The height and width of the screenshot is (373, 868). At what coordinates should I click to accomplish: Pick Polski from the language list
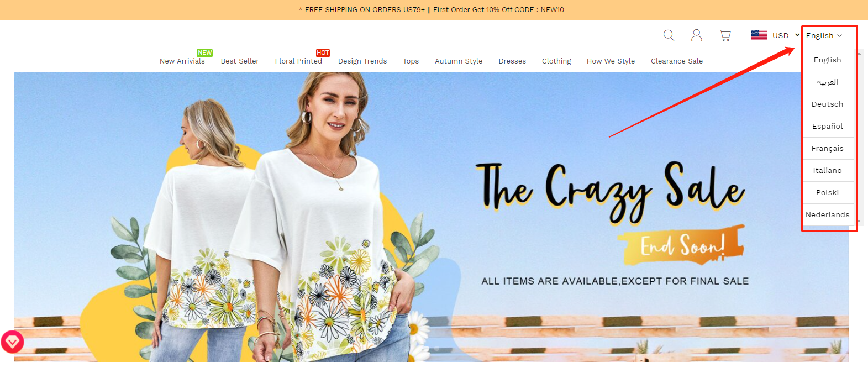[x=827, y=192]
